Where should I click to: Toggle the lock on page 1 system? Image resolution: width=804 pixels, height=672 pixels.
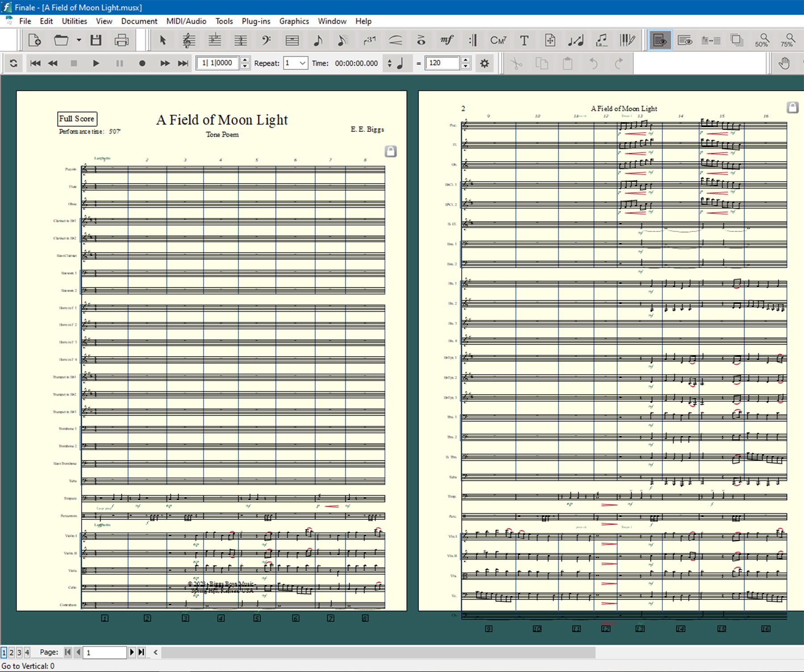[390, 151]
